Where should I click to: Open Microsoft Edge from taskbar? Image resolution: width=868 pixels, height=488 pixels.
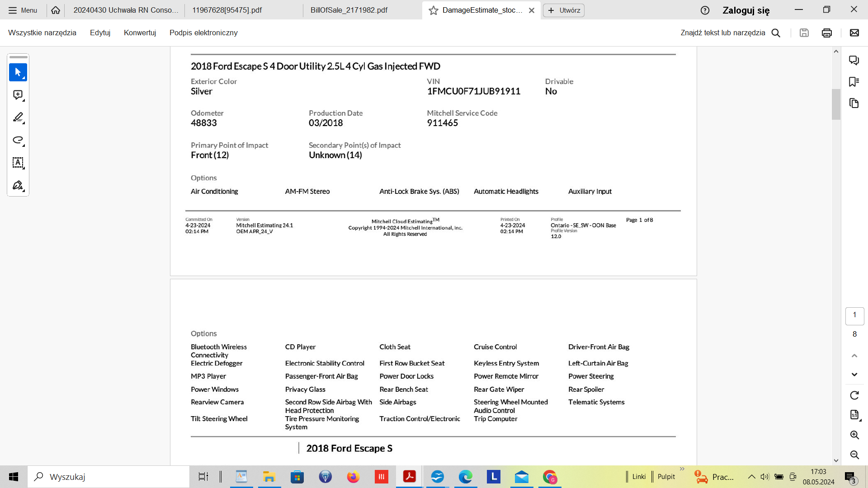(466, 477)
